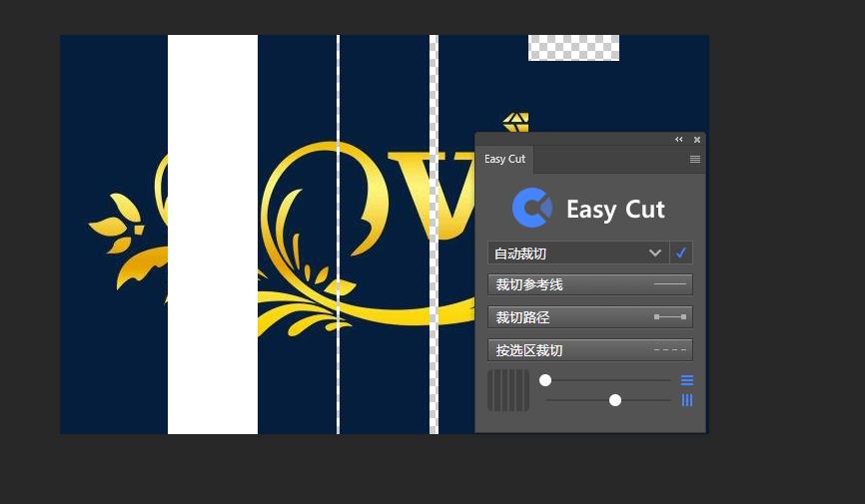Close the Easy Cut floating panel
This screenshot has width=865, height=504.
pos(697,140)
